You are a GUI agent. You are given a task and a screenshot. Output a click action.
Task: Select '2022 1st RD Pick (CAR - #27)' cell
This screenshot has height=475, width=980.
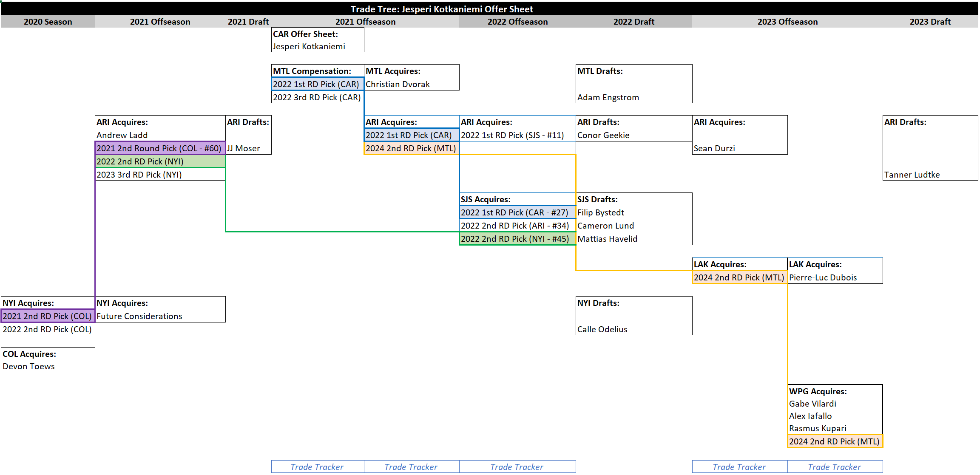point(517,212)
